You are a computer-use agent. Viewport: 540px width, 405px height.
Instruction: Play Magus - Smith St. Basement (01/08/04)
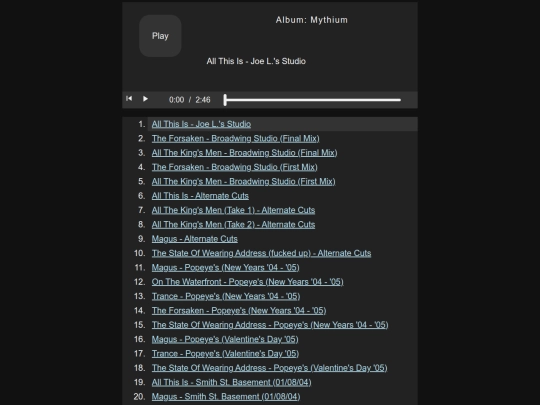pyautogui.click(x=226, y=397)
